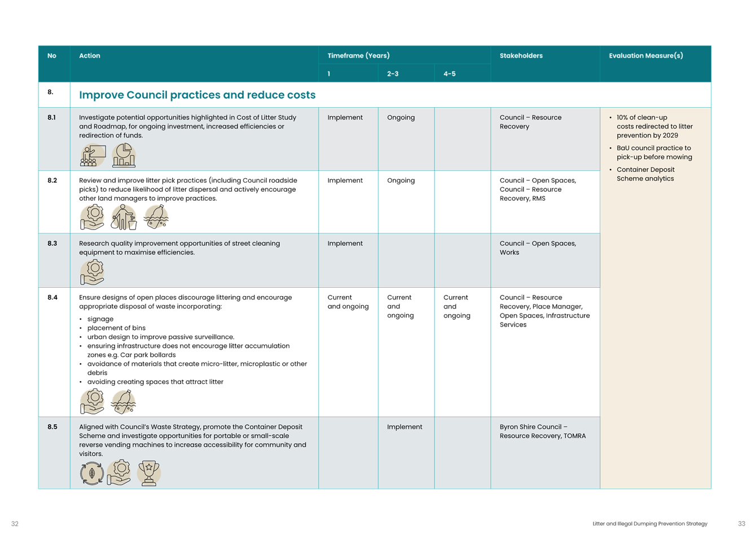
Task: Click the 'placement of bins' bullet
Action: click(116, 328)
